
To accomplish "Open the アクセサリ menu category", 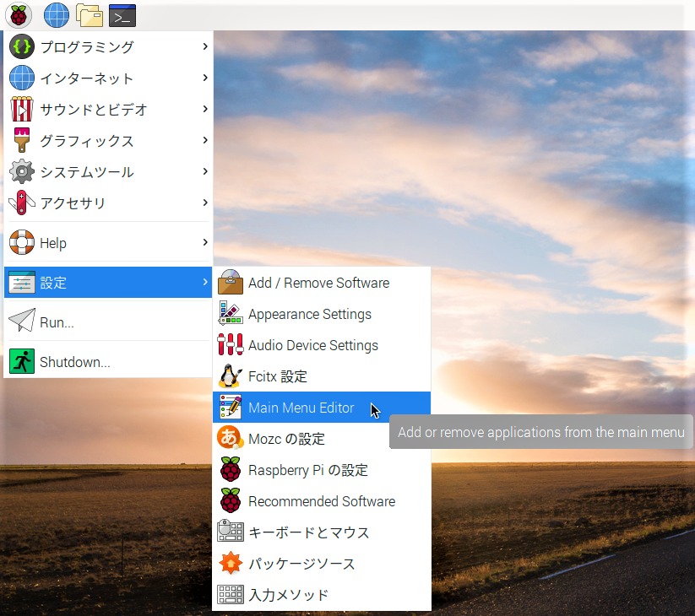I will tap(108, 203).
